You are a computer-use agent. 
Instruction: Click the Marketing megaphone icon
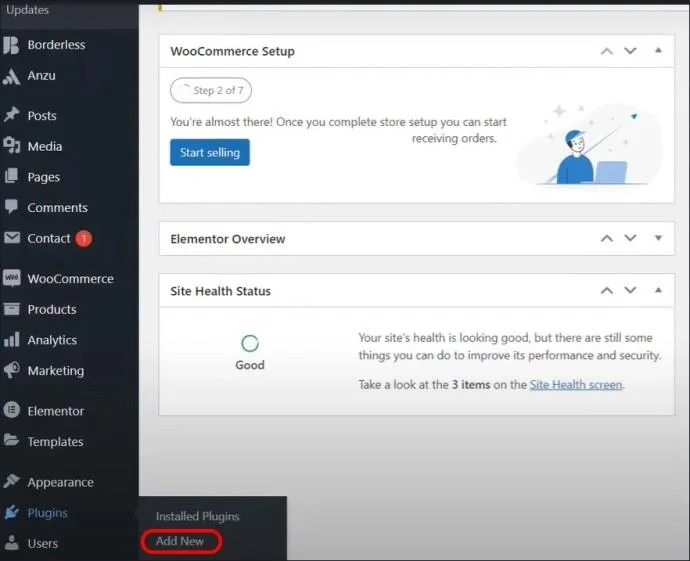(x=12, y=371)
